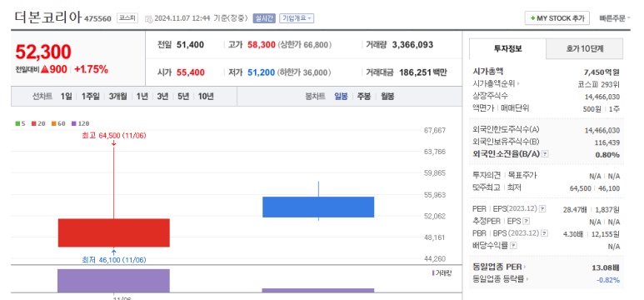Click the 최저 46,100 (11/06) chart label
The image size is (644, 300).
[114, 260]
